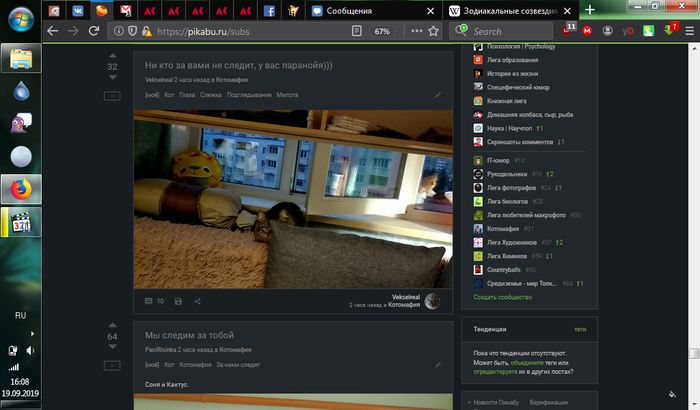This screenshot has width=700, height=410.
Task: Click tag Подглядывание on first post
Action: (x=249, y=95)
